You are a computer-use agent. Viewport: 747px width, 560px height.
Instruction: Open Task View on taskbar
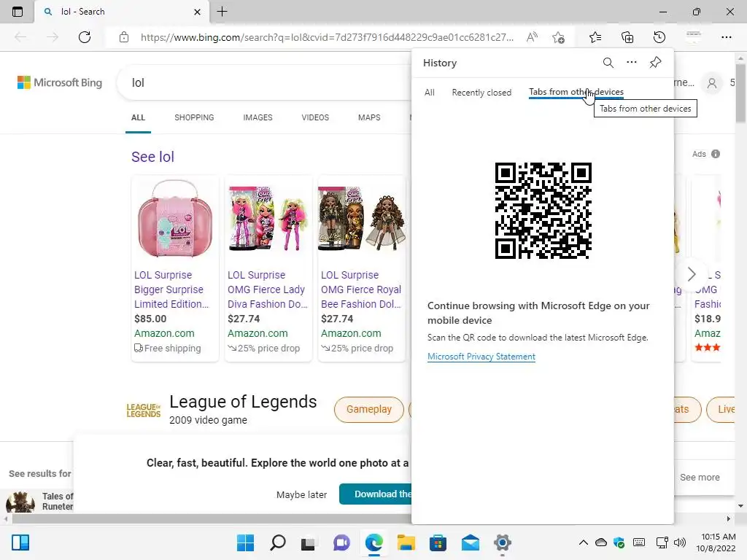[309, 542]
